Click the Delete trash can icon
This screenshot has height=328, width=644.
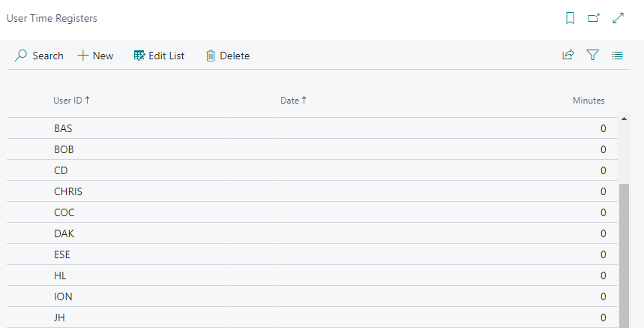click(x=210, y=56)
